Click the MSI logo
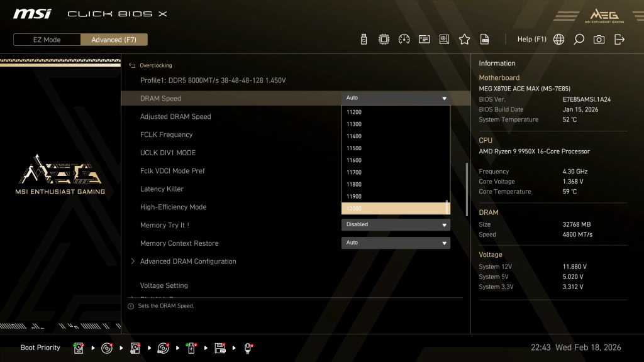Screen dimensions: 644x362 pyautogui.click(x=32, y=14)
